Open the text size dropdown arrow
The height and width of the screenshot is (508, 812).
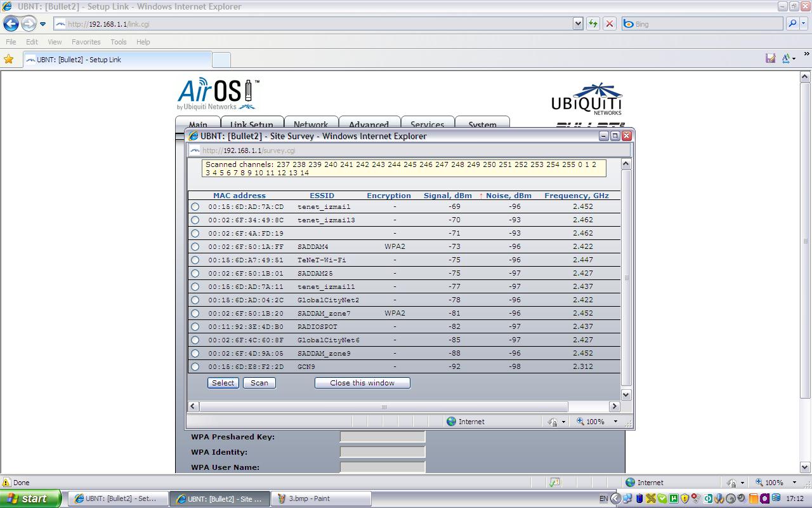click(x=794, y=59)
